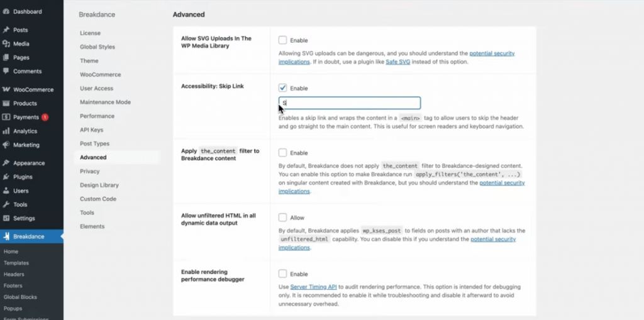Click the skip link text input field
Screen dimensions: 644x320
click(350, 103)
